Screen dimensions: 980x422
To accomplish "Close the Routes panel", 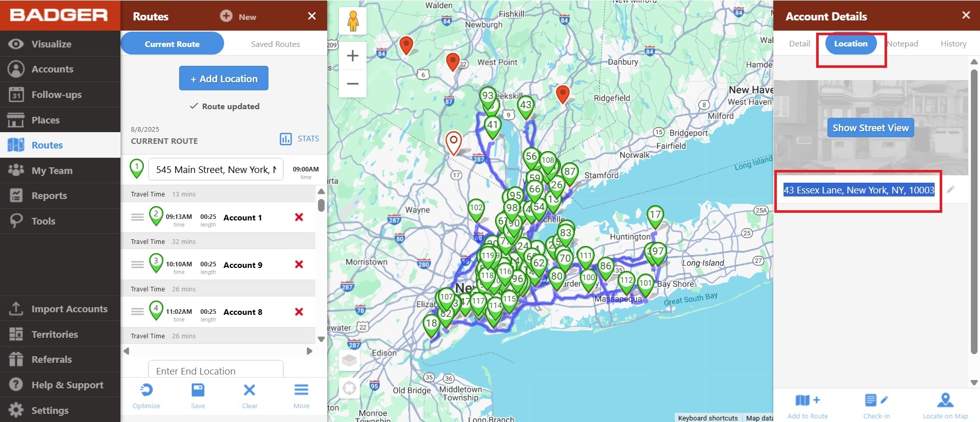I will tap(312, 16).
